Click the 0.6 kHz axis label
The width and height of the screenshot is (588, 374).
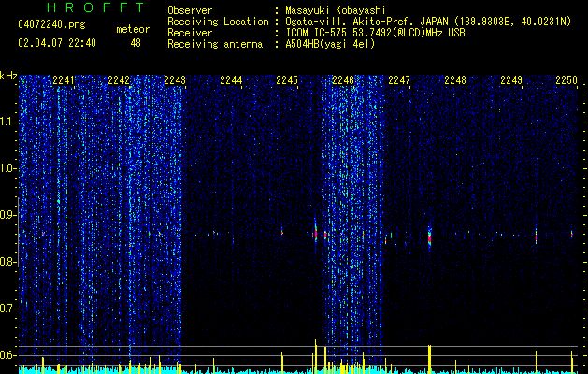pos(8,355)
